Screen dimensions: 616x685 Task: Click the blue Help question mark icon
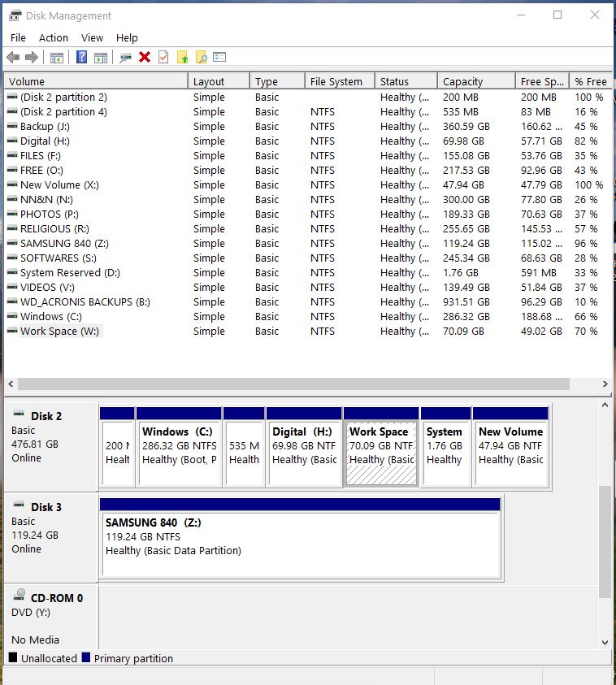tap(81, 57)
